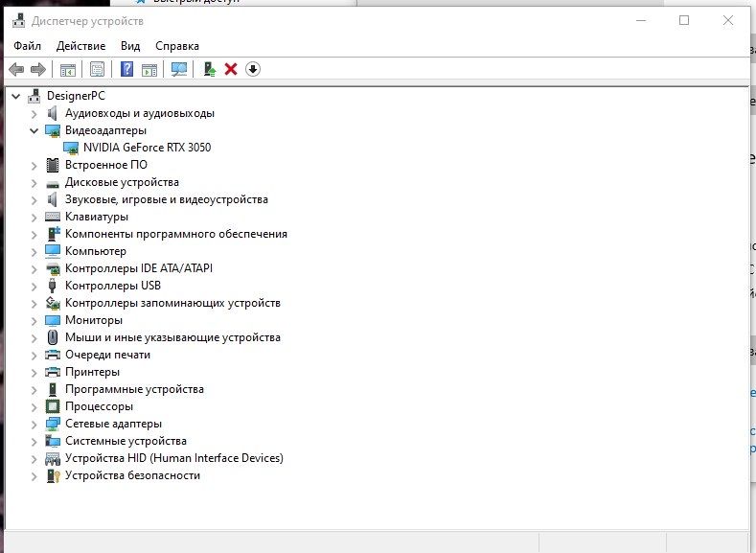Click the display adapter icon beside Видеоадаптеры

(52, 130)
